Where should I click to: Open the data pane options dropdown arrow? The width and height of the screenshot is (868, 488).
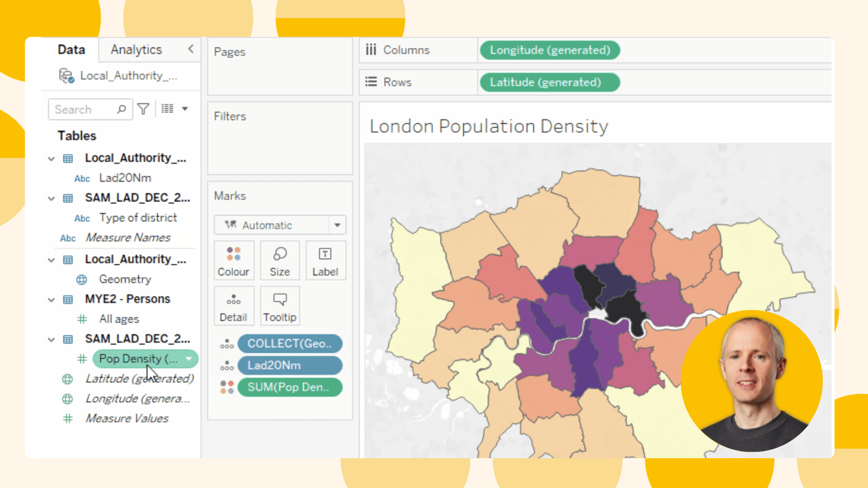click(x=185, y=109)
